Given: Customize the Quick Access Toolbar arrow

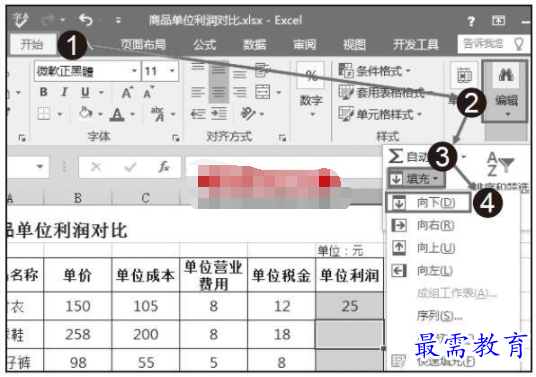Looking at the screenshot, I should (x=118, y=21).
